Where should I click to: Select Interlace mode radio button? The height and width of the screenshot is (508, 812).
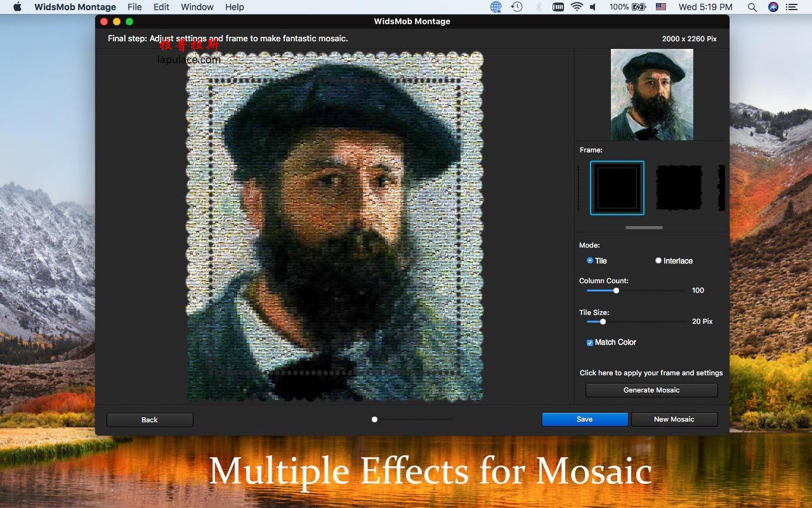tap(658, 260)
